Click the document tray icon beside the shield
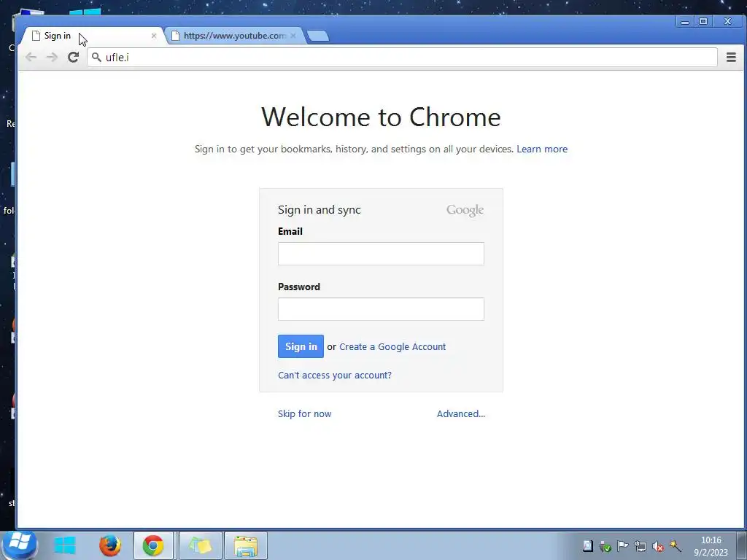Image resolution: width=747 pixels, height=560 pixels. tap(588, 546)
